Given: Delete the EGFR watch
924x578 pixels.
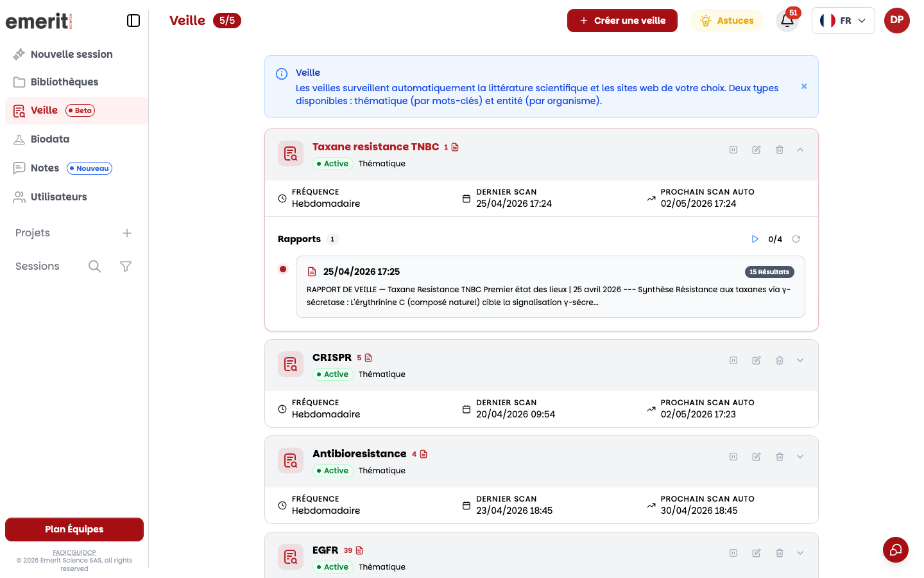Looking at the screenshot, I should click(x=780, y=553).
